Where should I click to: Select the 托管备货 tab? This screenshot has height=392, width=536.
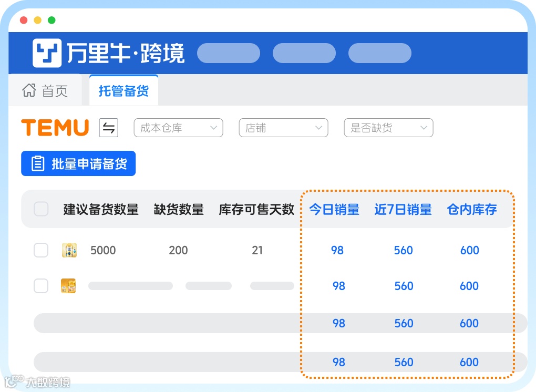(123, 90)
